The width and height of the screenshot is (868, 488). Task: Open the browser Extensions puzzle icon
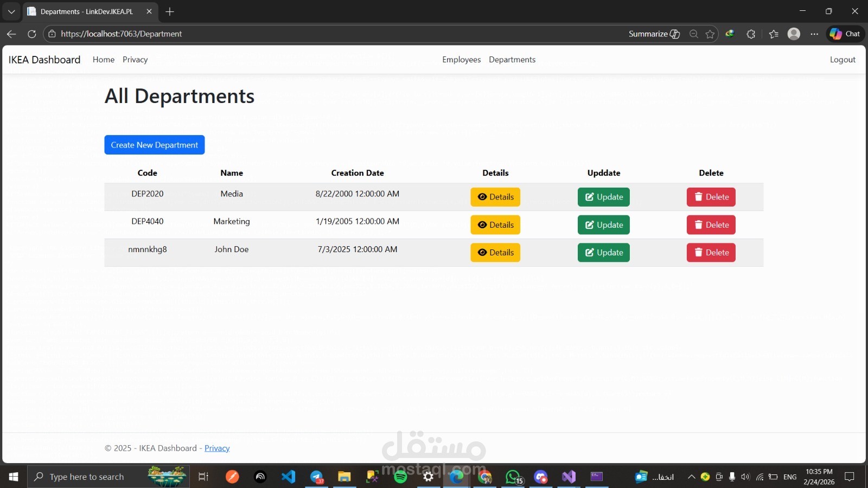[751, 34]
